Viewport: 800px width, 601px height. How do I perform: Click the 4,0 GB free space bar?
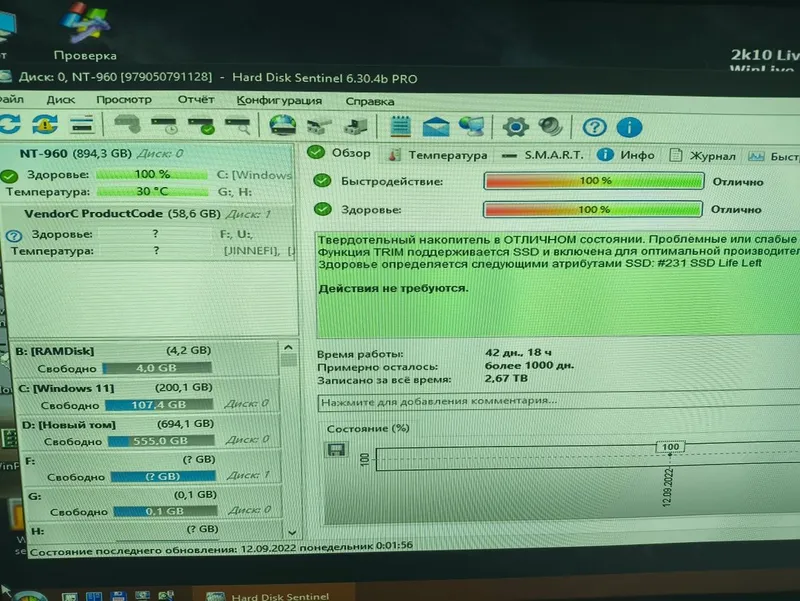(x=157, y=368)
